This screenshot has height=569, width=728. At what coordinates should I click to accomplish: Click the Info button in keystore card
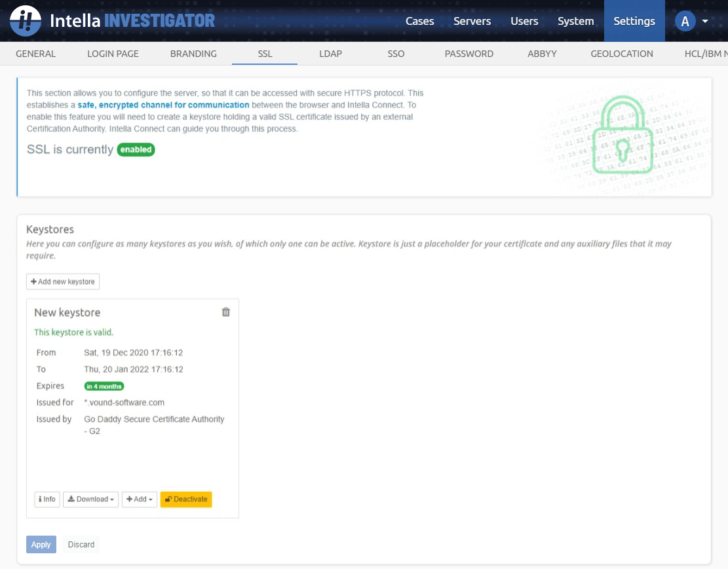(x=47, y=500)
